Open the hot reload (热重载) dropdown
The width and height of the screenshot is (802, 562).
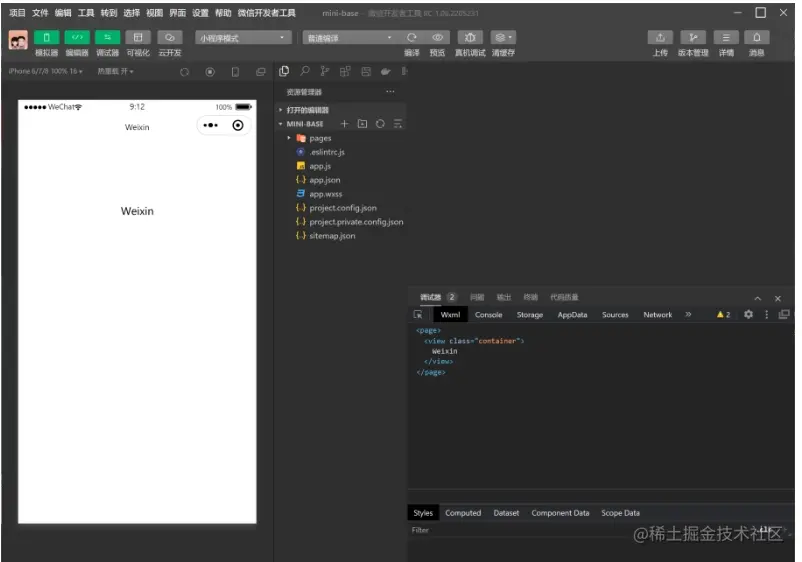pyautogui.click(x=116, y=71)
